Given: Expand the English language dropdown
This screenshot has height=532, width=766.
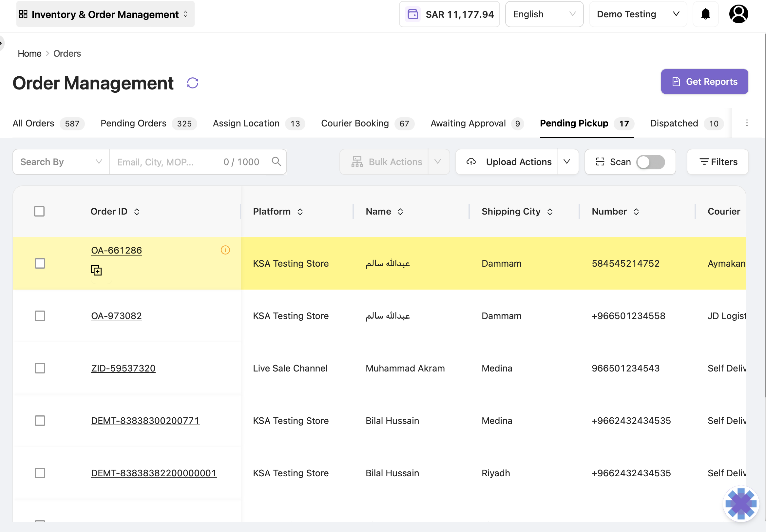Looking at the screenshot, I should tap(544, 14).
